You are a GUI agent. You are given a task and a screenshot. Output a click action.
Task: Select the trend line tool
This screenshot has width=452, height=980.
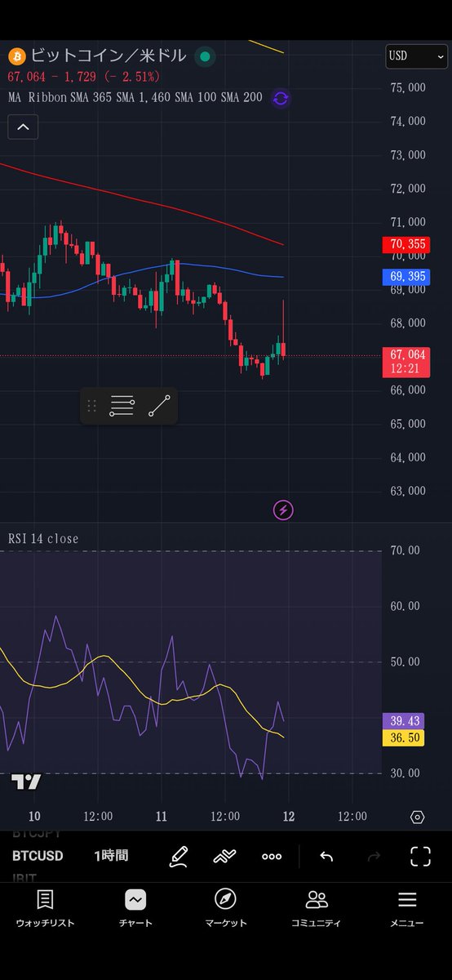tap(160, 406)
